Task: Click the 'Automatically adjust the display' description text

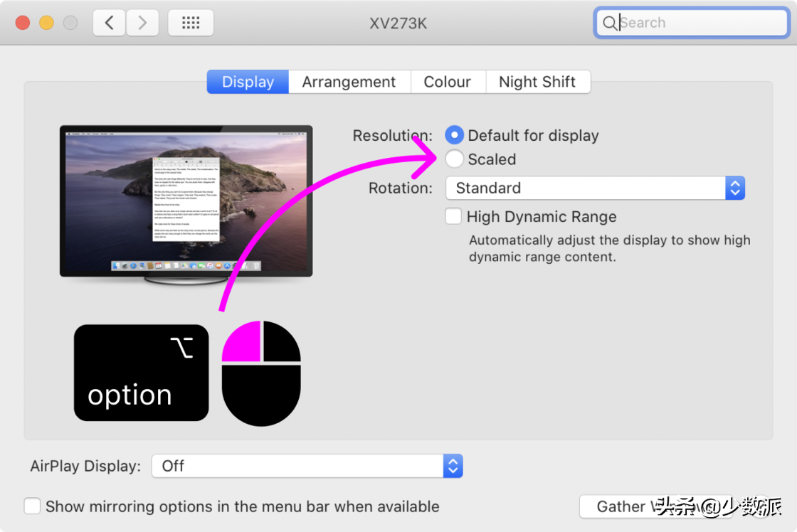Action: click(609, 248)
